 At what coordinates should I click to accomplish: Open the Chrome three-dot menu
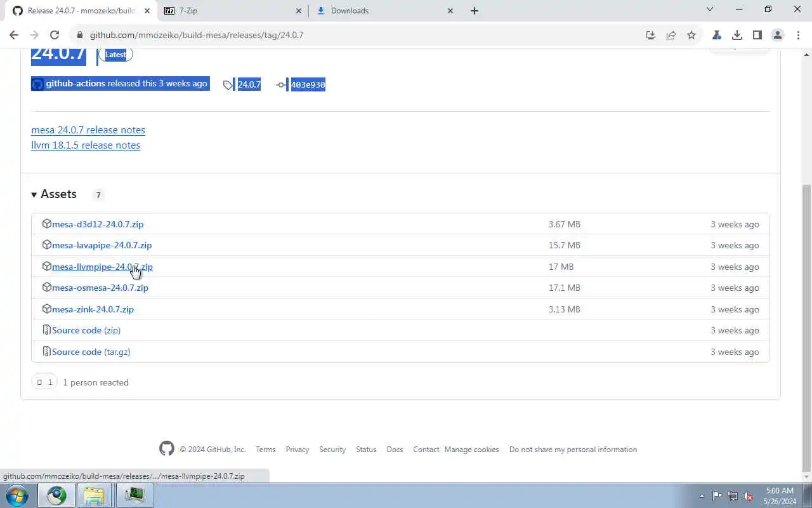(x=797, y=35)
